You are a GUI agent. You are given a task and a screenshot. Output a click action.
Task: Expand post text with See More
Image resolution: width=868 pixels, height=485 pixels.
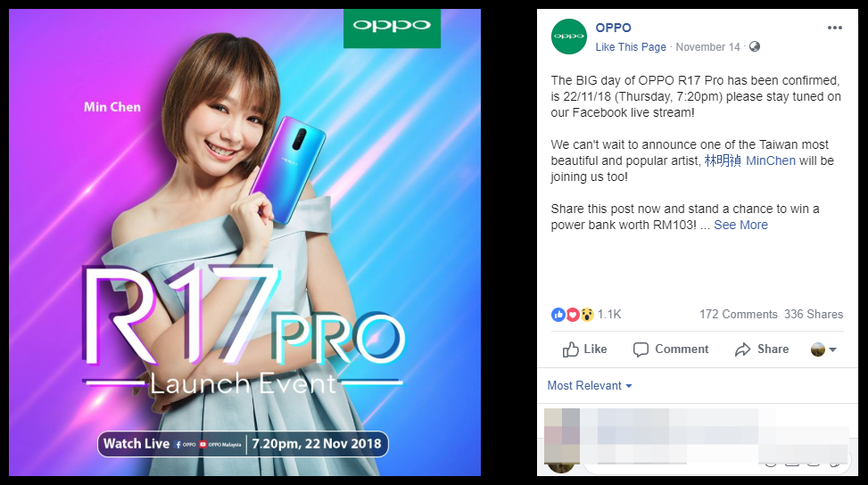coord(740,225)
